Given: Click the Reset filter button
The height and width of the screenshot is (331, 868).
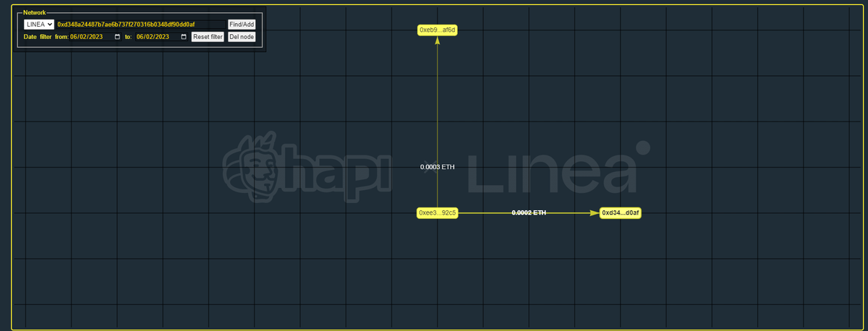Looking at the screenshot, I should [x=208, y=37].
